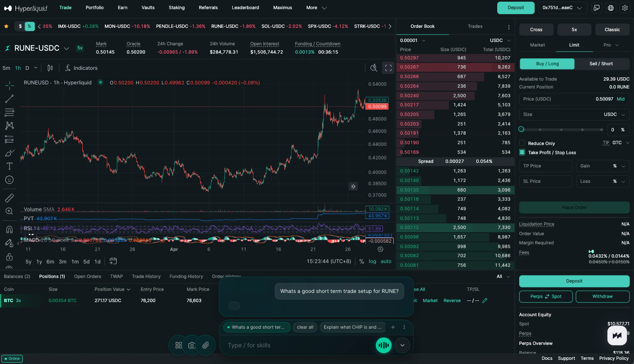
Task: Toggle log scale on chart
Action: (x=373, y=261)
